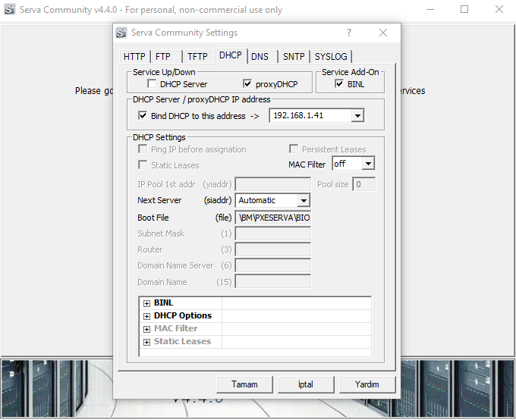
Task: Open the Next Server Automatic dropdown
Action: (x=304, y=200)
